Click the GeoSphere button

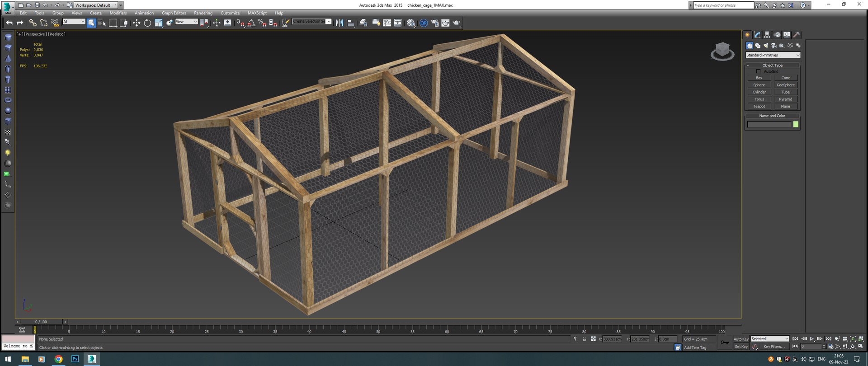pos(786,85)
